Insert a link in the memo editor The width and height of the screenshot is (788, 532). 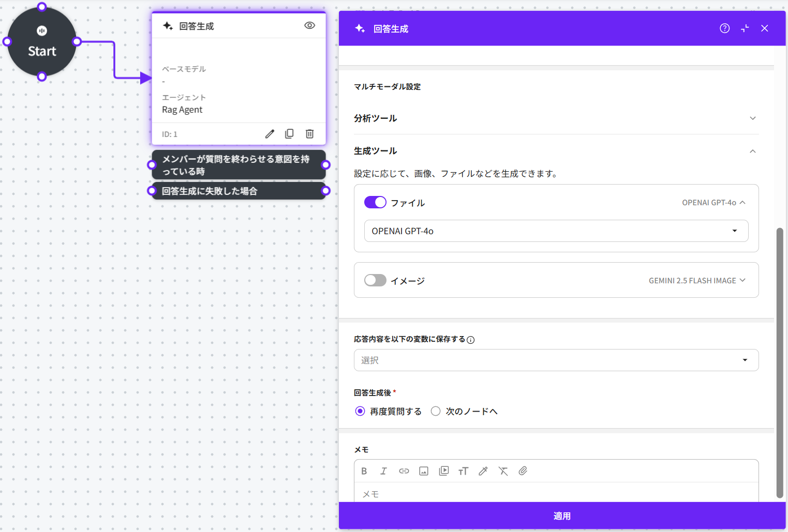[x=404, y=471]
